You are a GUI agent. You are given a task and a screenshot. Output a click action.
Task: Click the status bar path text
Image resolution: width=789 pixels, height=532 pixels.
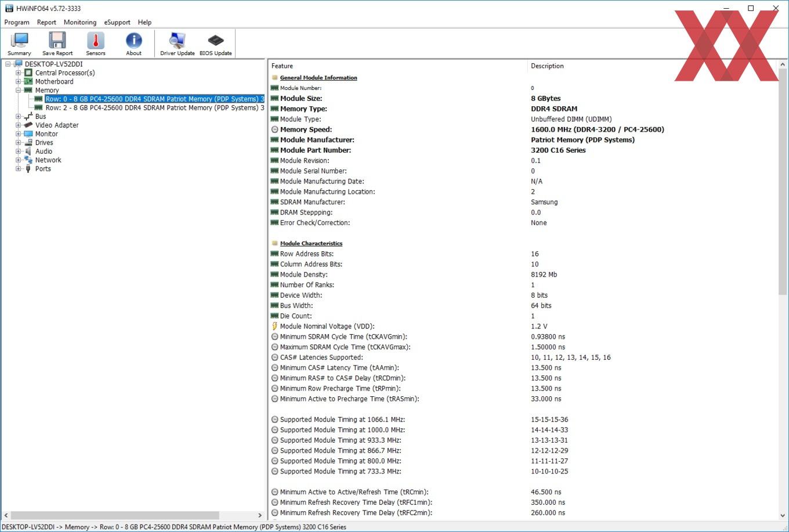(x=174, y=527)
